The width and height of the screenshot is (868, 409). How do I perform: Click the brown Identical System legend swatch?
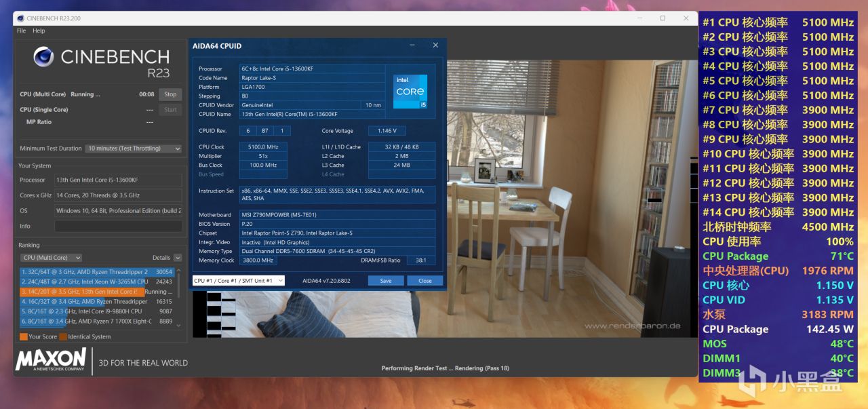coord(63,336)
